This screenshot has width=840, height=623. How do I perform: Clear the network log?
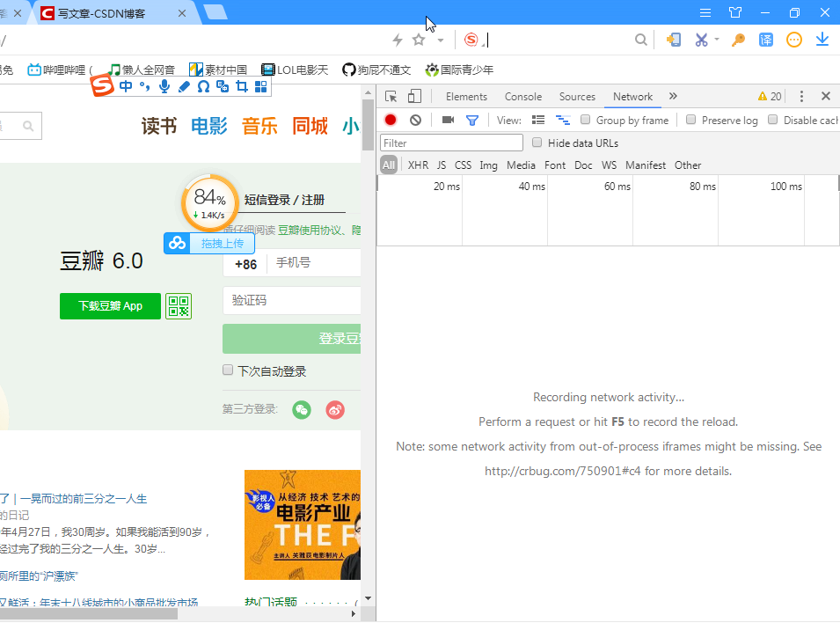416,120
